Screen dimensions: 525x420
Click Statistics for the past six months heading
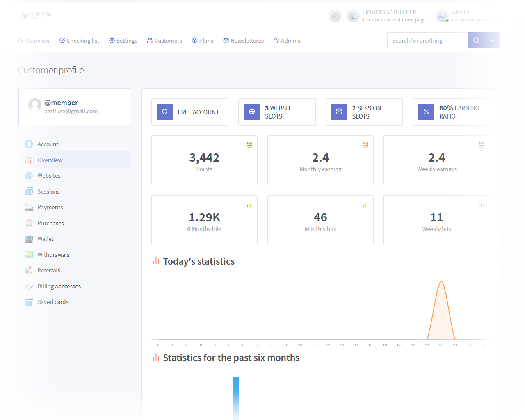[231, 358]
